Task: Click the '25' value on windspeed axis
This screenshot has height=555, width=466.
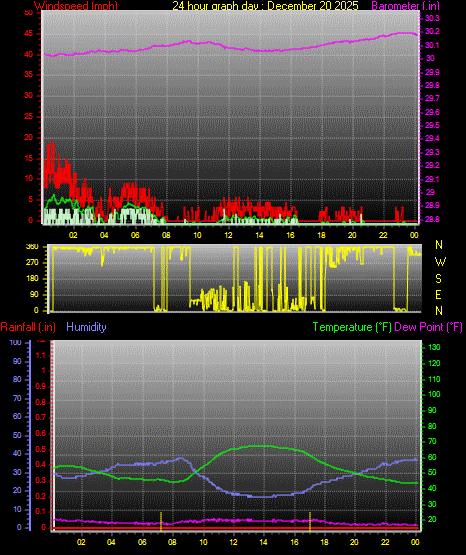Action: (x=29, y=116)
